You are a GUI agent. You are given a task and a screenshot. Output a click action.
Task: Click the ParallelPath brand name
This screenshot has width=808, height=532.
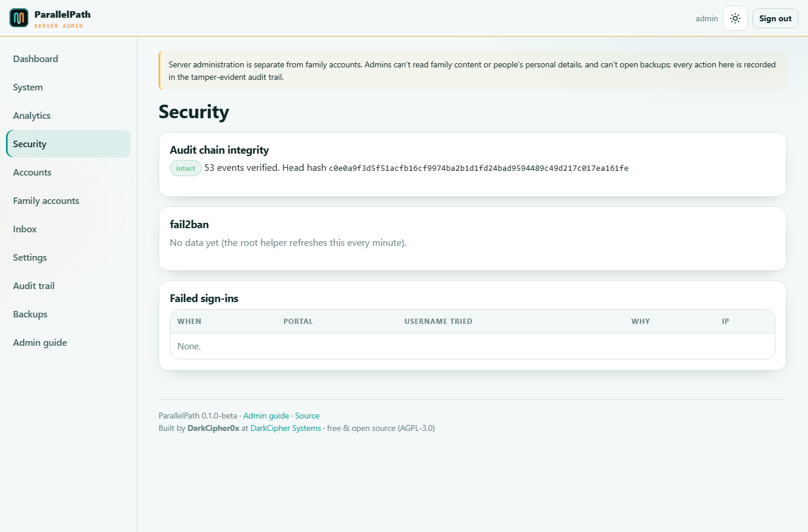point(62,14)
